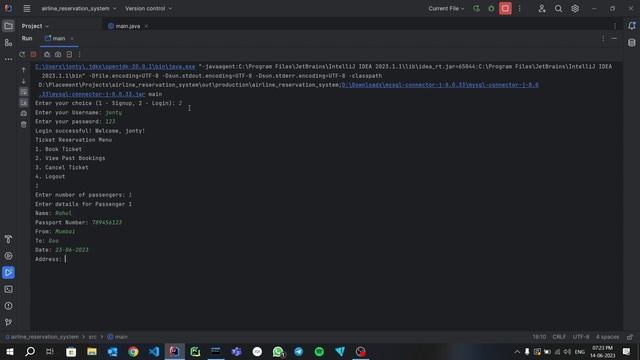Open the Build tool window hammer icon
Screen dimensions: 640x360
(x=8, y=239)
